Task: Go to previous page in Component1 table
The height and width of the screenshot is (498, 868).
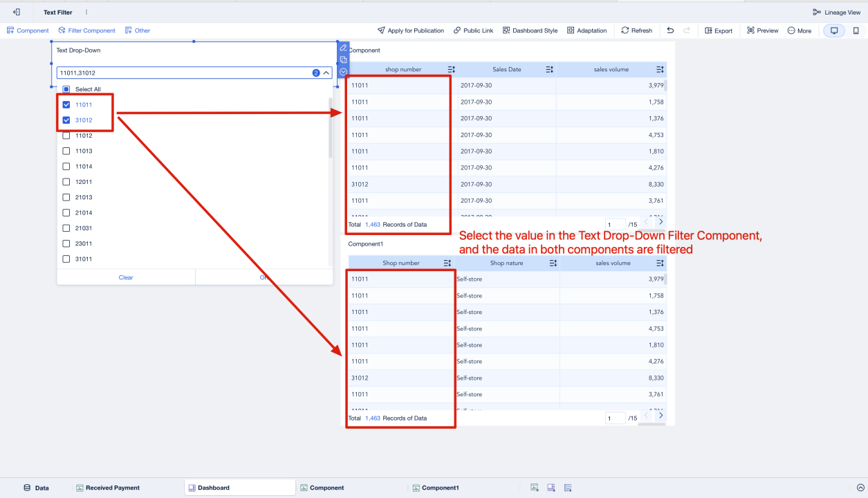Action: click(x=646, y=416)
